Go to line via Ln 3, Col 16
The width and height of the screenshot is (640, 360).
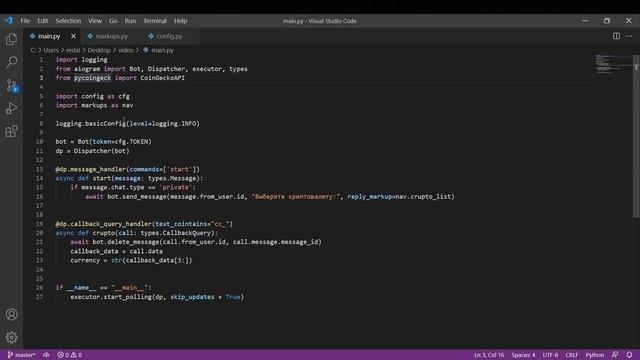(x=489, y=355)
